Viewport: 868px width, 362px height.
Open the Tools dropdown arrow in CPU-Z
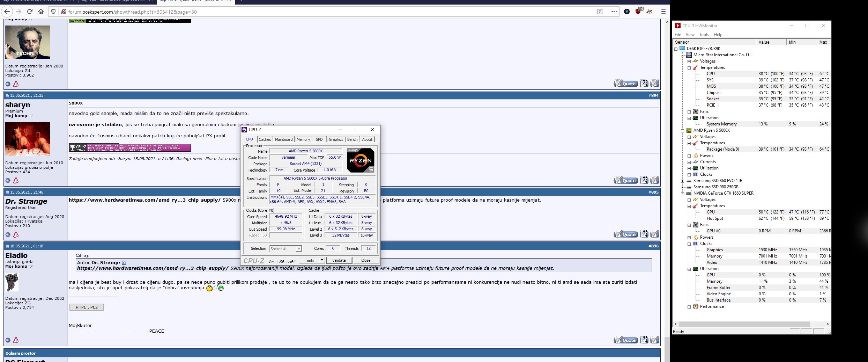(322, 260)
